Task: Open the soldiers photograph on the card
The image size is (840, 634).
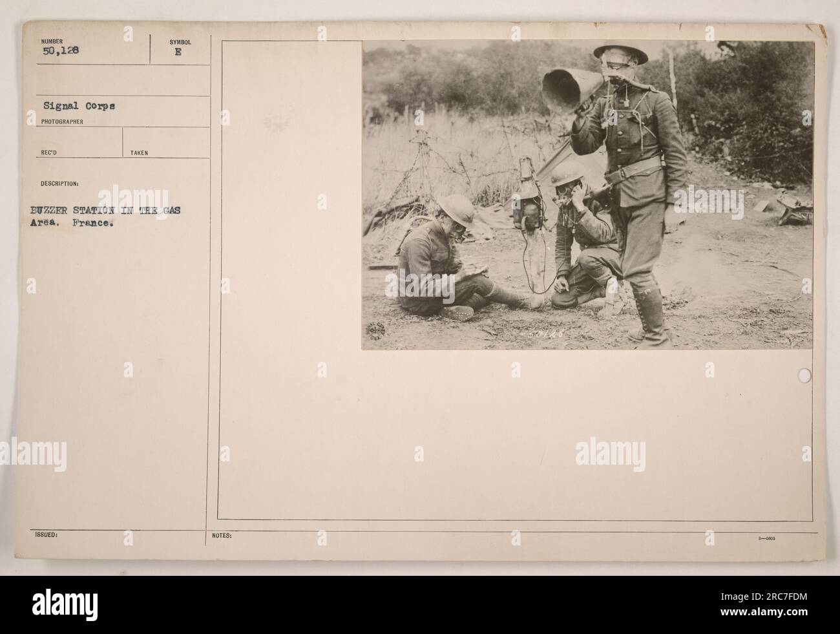Action: click(587, 195)
